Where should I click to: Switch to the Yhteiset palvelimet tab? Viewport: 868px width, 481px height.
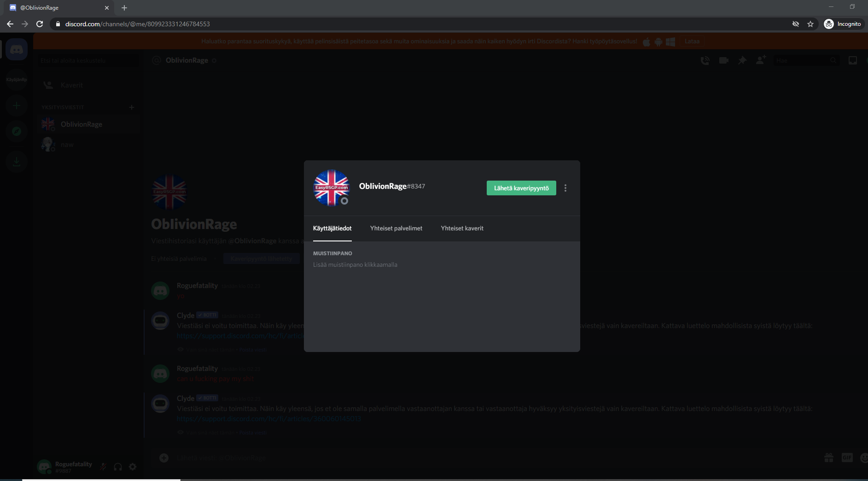coord(396,229)
